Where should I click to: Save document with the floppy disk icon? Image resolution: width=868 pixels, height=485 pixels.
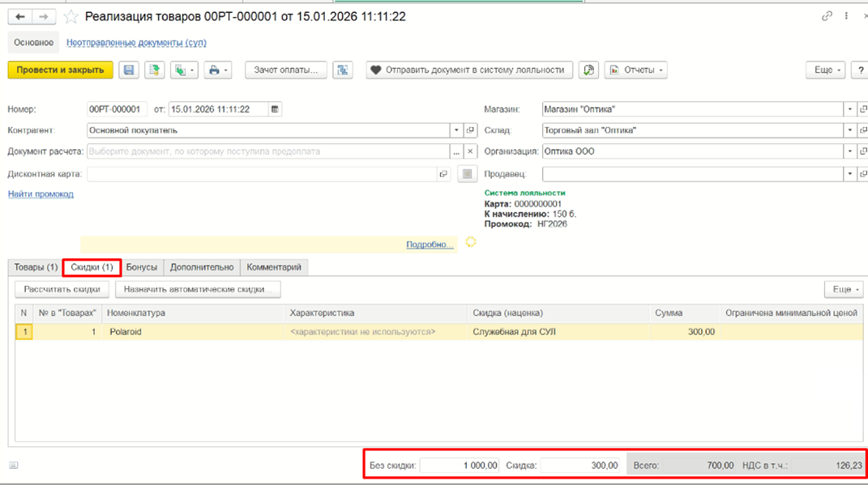[128, 70]
